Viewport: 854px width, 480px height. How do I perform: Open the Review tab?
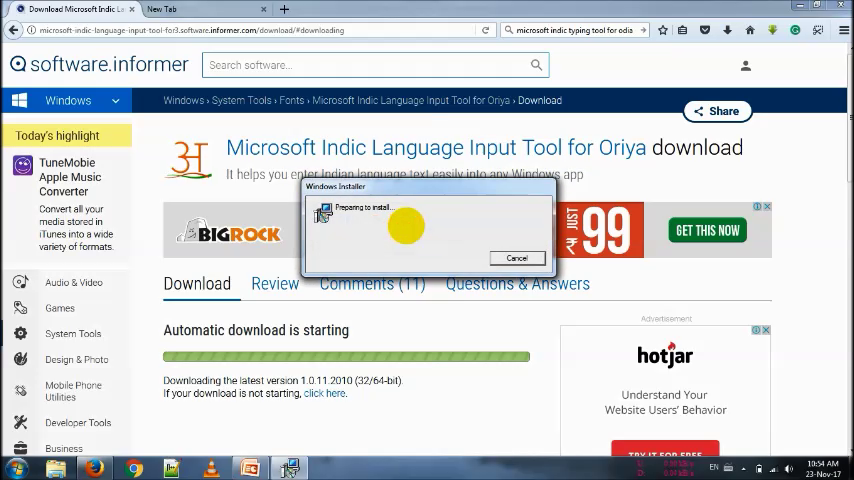(275, 284)
